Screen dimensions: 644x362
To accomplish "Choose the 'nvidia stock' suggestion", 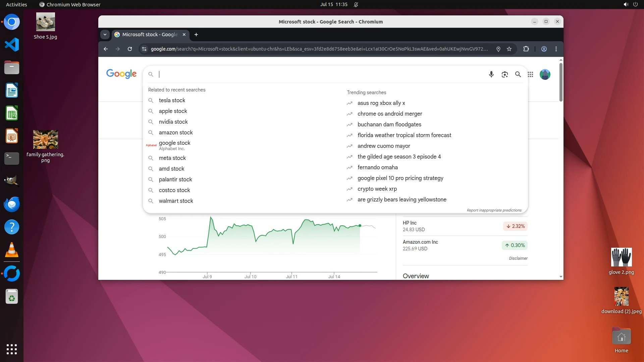I will coord(173,122).
